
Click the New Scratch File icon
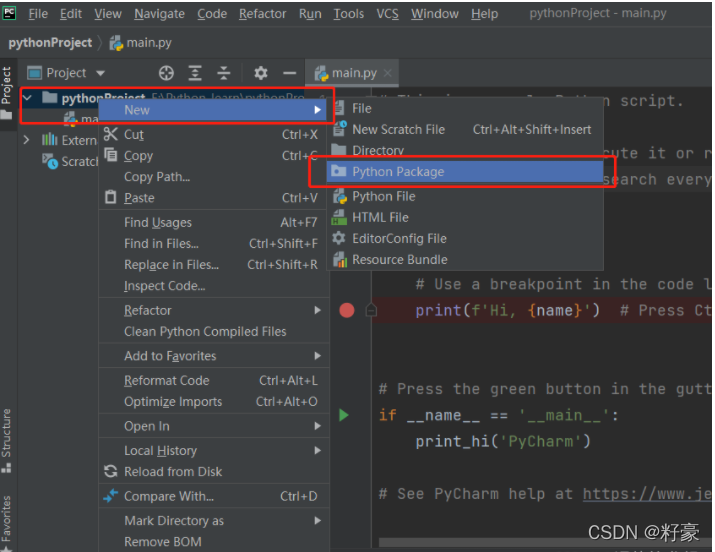point(339,129)
